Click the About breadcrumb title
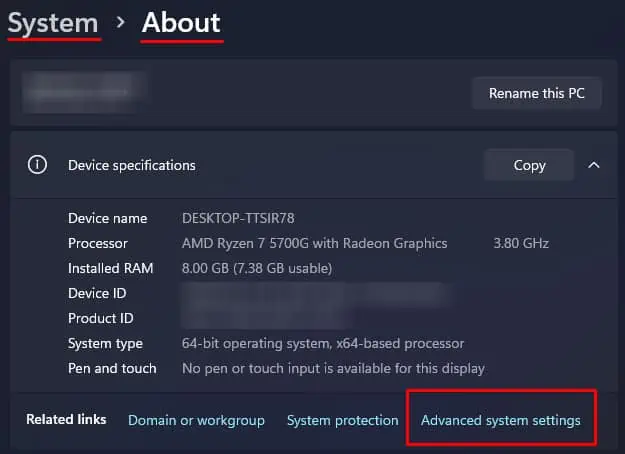 [x=181, y=22]
